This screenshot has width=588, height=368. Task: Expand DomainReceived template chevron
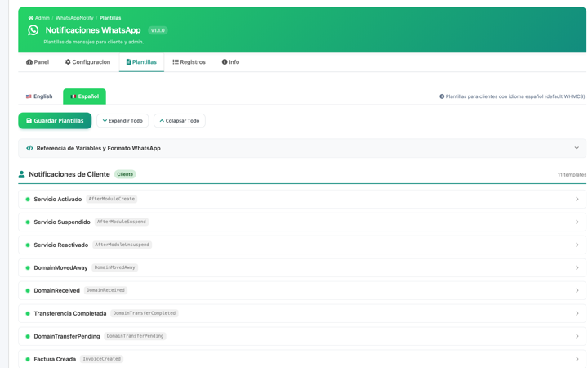click(x=577, y=290)
